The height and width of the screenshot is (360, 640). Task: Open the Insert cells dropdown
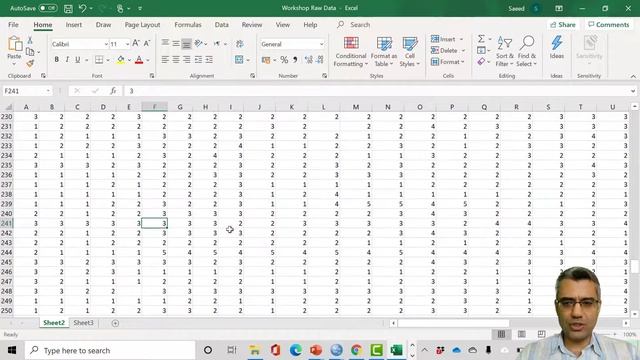coord(462,39)
